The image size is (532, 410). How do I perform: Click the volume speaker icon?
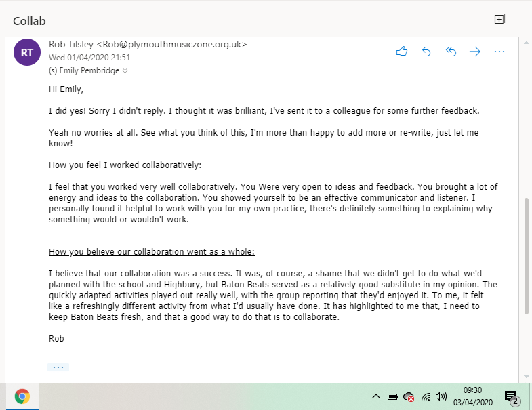441,396
